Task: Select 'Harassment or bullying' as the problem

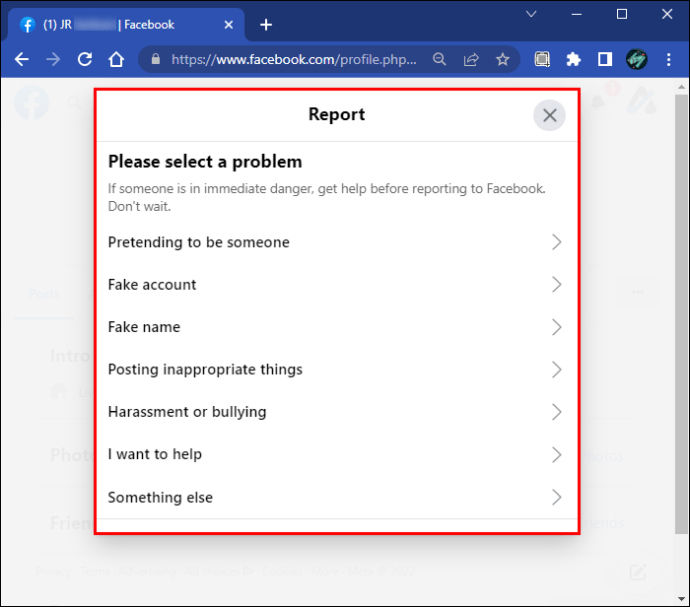Action: (x=187, y=412)
